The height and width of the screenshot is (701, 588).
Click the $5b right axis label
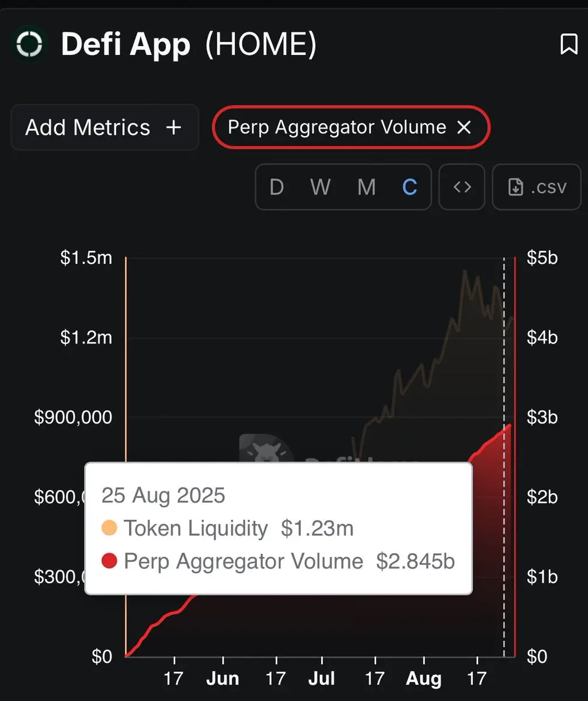click(x=542, y=258)
